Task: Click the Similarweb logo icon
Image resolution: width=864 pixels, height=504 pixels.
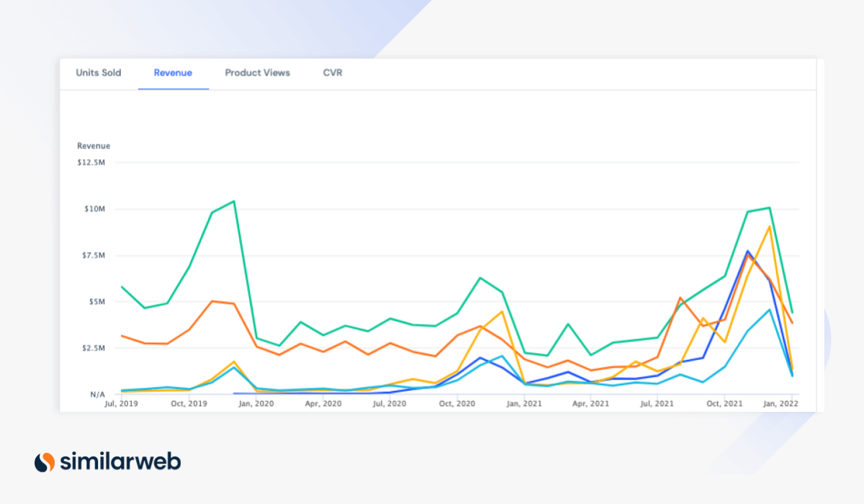Action: (44, 461)
